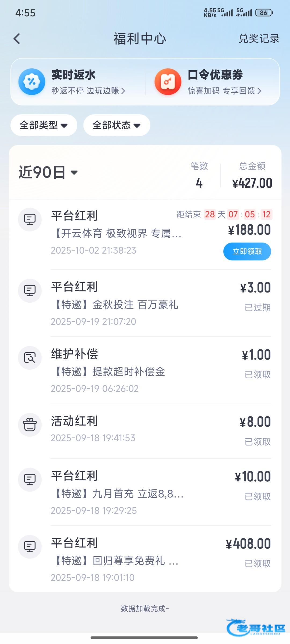Tap the 秒返不停 边玩边赚 chevron

tap(123, 91)
